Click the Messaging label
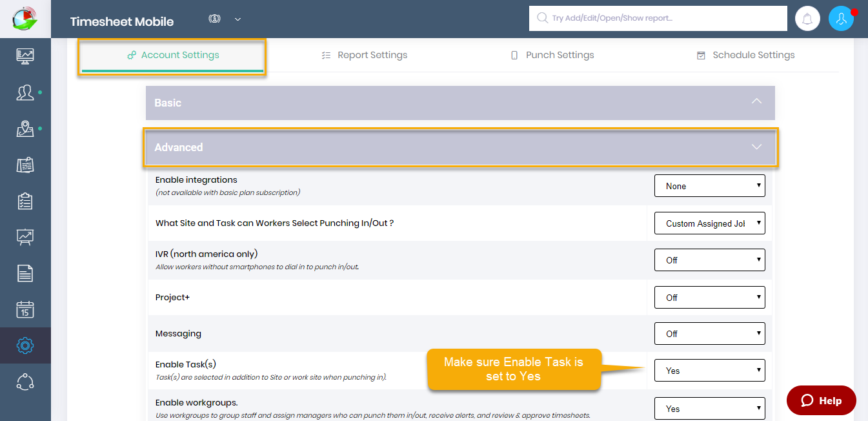The height and width of the screenshot is (421, 868). pyautogui.click(x=178, y=334)
